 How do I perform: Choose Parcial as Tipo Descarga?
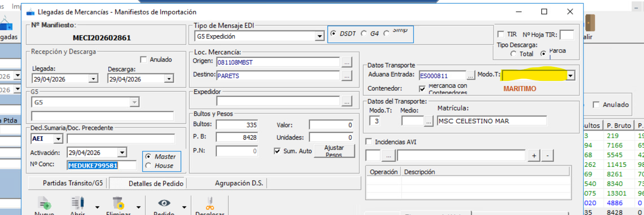tap(543, 54)
